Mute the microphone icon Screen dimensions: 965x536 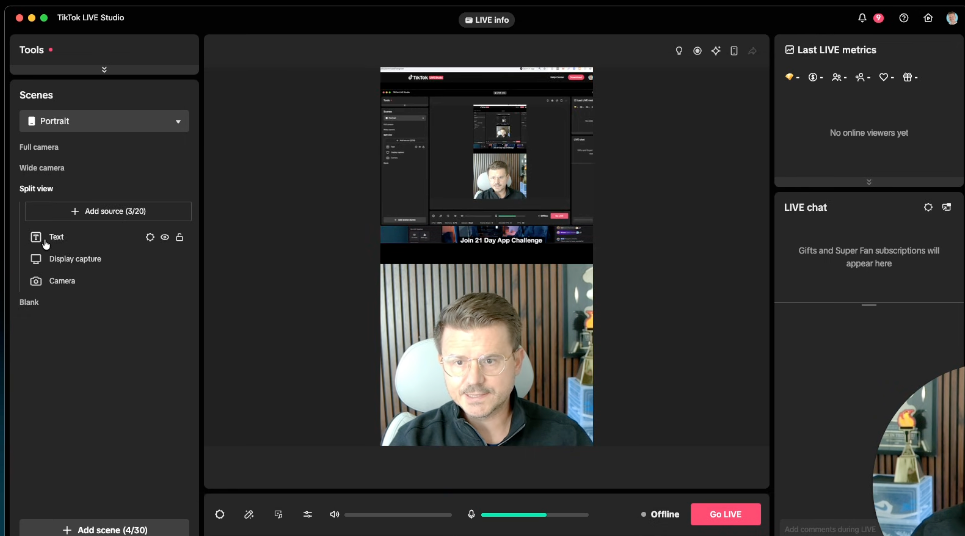471,514
